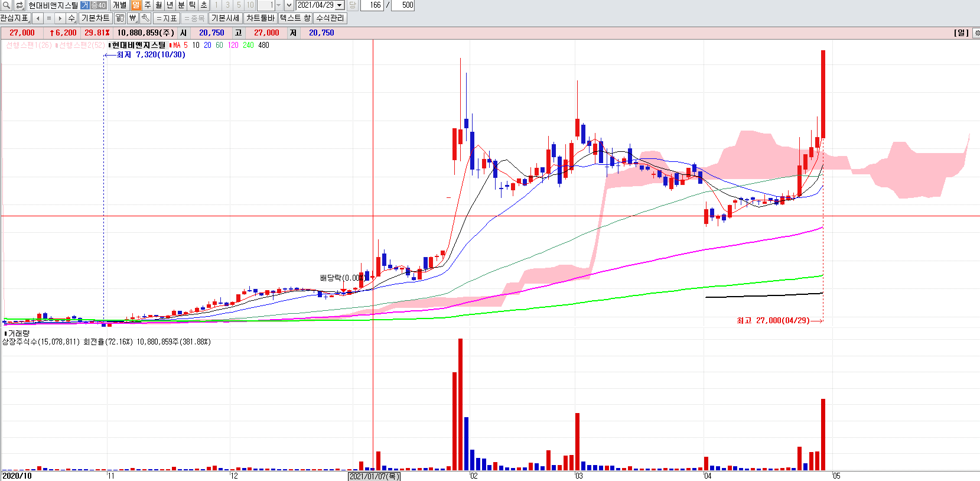Click the stop square playback button
The image size is (980, 481).
tap(49, 18)
